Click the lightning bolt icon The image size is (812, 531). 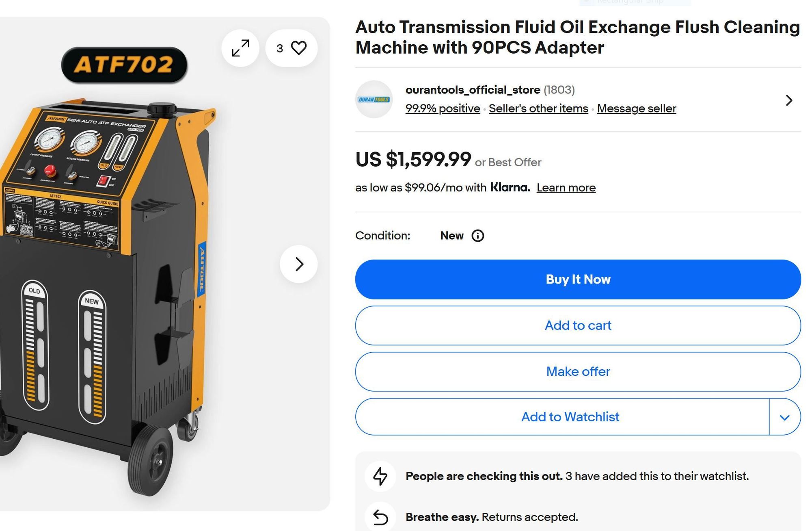click(x=380, y=476)
